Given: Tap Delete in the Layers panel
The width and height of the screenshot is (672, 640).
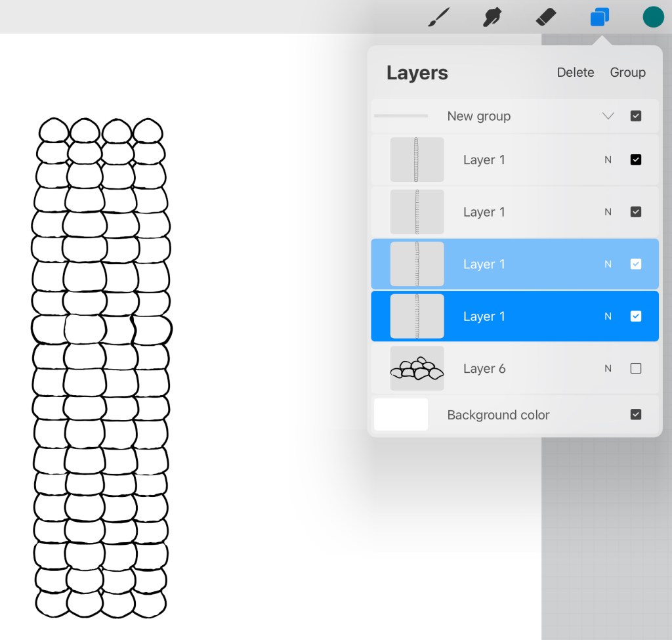Looking at the screenshot, I should tap(576, 72).
